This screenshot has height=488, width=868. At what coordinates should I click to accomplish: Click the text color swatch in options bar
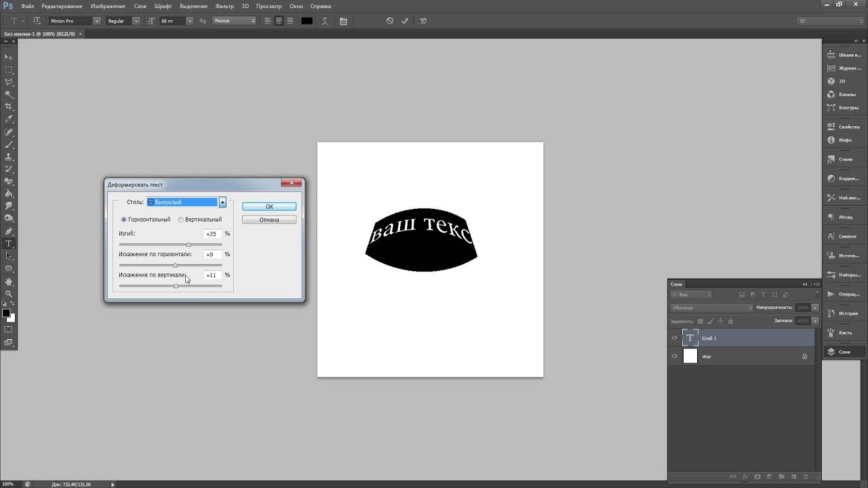pos(307,21)
